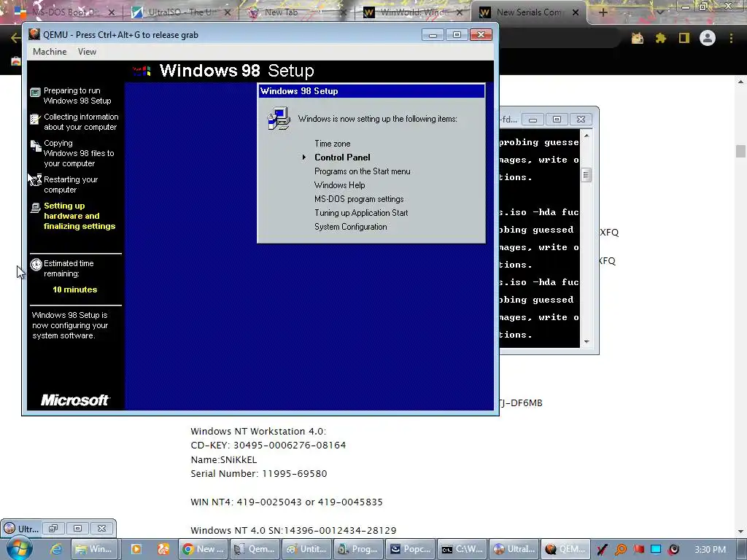Minimize the background console window
This screenshot has width=747, height=560.
point(533,119)
